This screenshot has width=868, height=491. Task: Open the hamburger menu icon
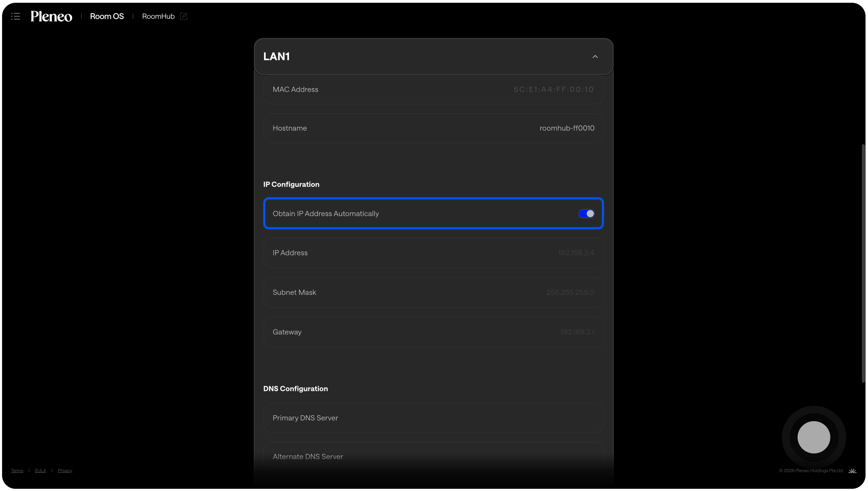pyautogui.click(x=15, y=16)
